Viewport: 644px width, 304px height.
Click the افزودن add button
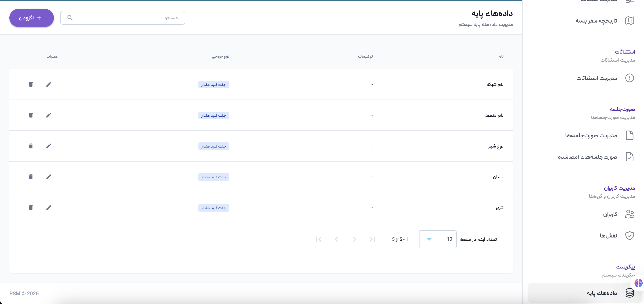click(32, 18)
